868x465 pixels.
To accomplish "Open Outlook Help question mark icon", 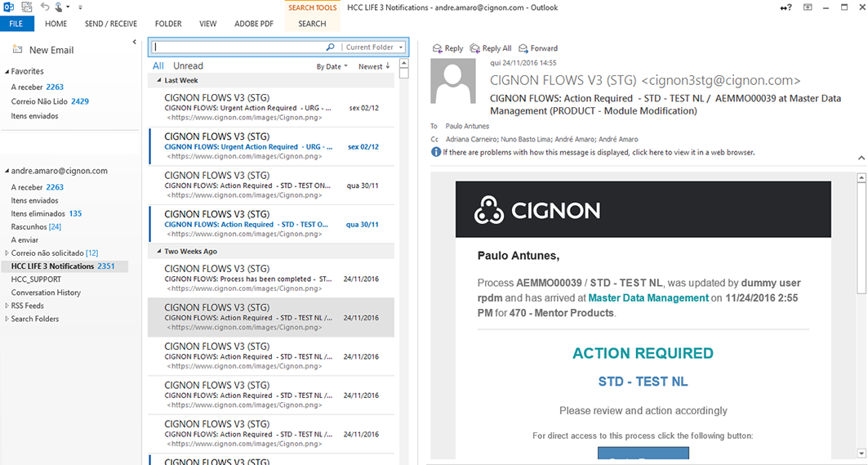I will point(786,7).
